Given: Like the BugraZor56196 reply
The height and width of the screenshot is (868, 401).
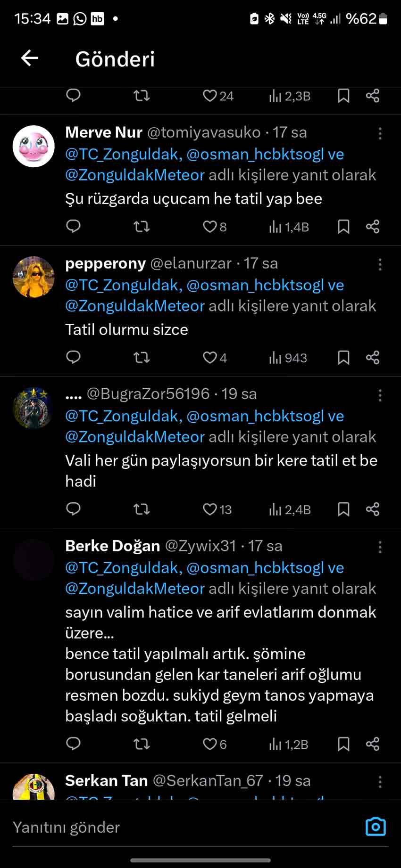Looking at the screenshot, I should [x=209, y=509].
